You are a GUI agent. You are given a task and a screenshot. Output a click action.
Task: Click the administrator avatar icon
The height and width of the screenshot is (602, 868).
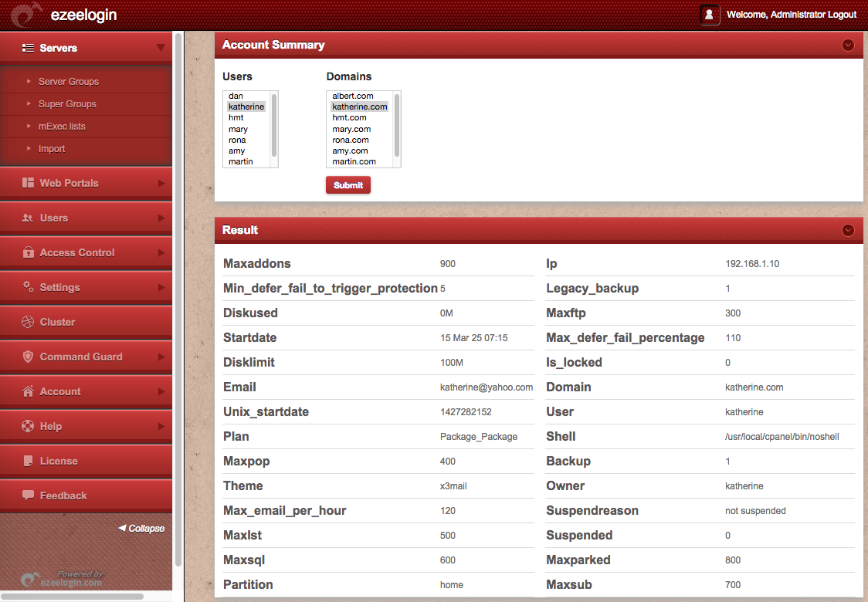click(x=709, y=15)
